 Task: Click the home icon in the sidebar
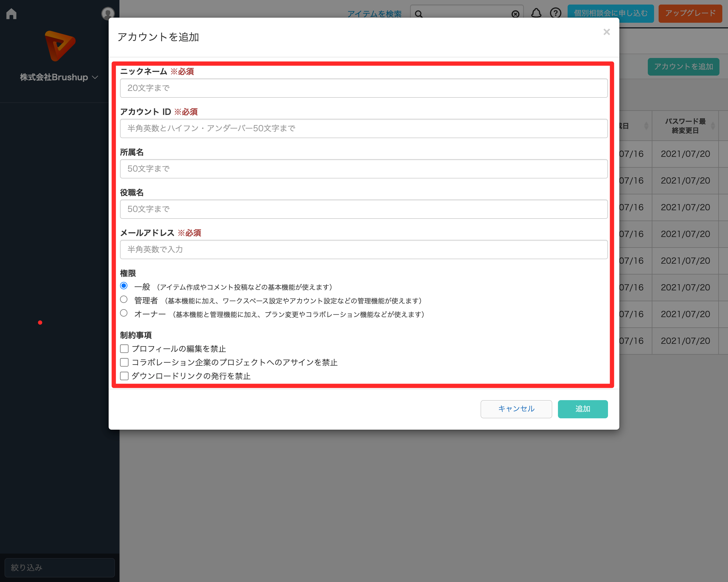point(11,14)
